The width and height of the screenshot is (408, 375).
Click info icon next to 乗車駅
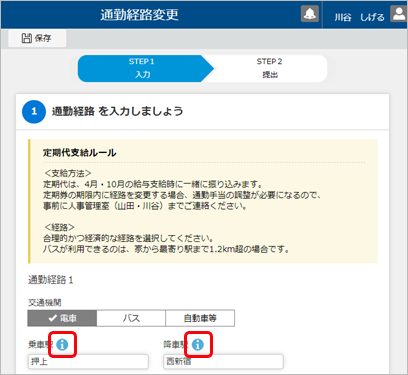(62, 344)
